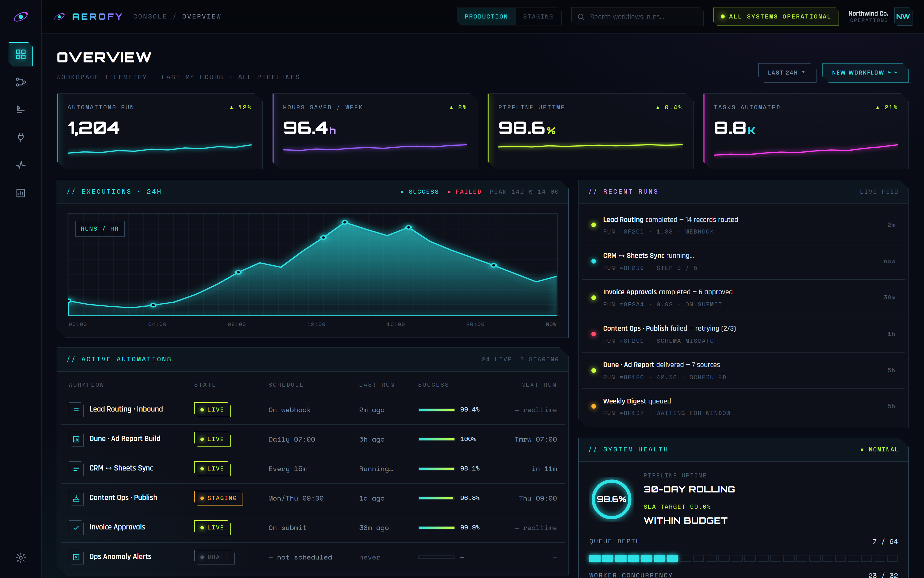Open the Overview dashboard grid icon in sidebar
Screen dimensions: 924x578
21,54
